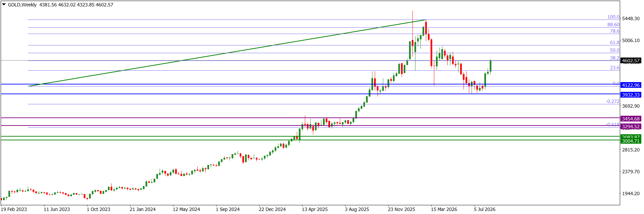Click the 21 Jan 2024 date label
Image resolution: width=644 pixels, height=214 pixels.
(143, 209)
